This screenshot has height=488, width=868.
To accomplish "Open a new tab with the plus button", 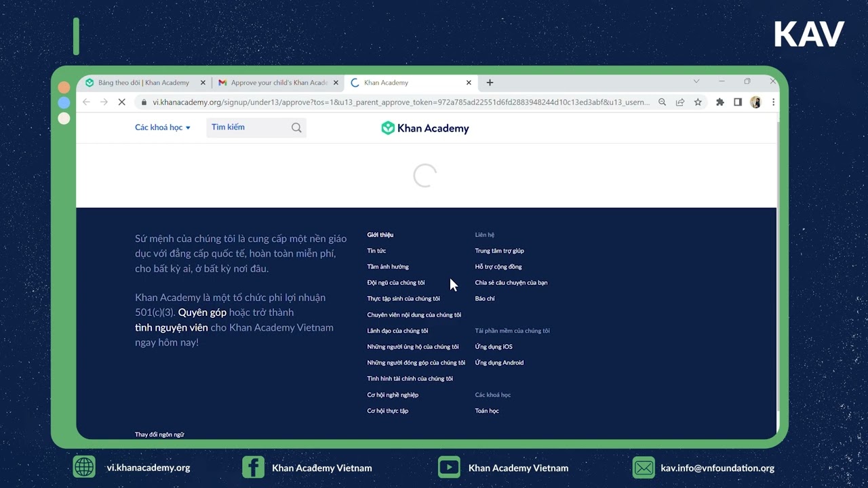I will point(490,83).
